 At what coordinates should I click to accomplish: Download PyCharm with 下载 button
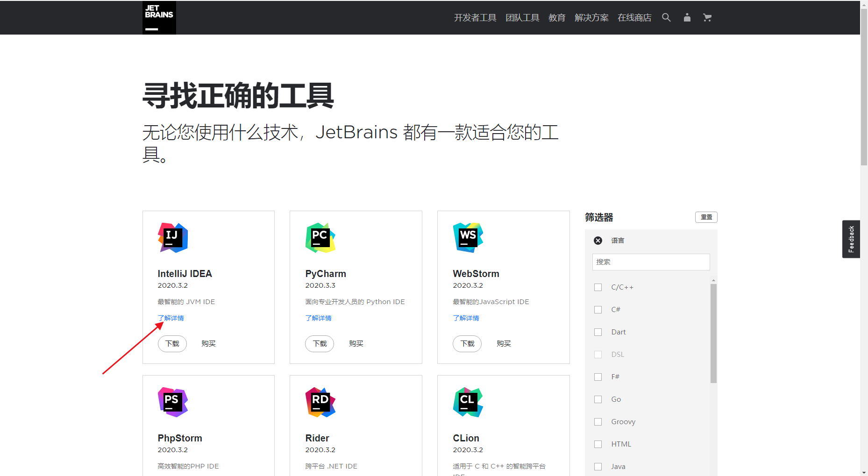coord(320,344)
